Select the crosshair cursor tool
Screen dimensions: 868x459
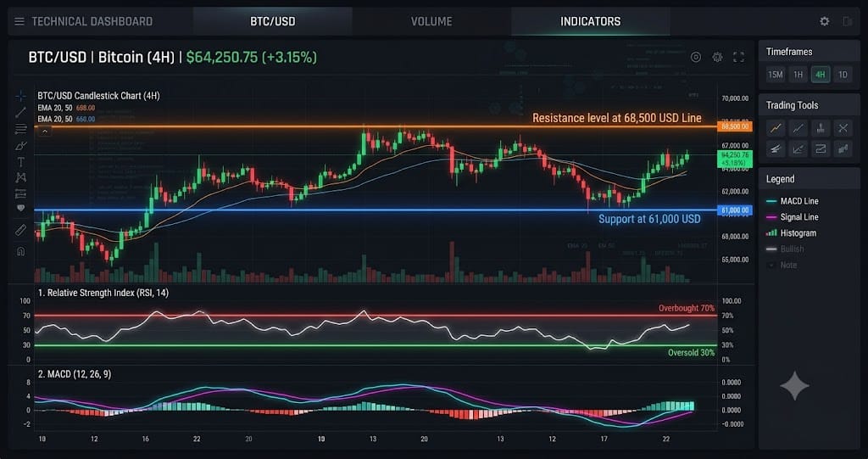(x=20, y=97)
